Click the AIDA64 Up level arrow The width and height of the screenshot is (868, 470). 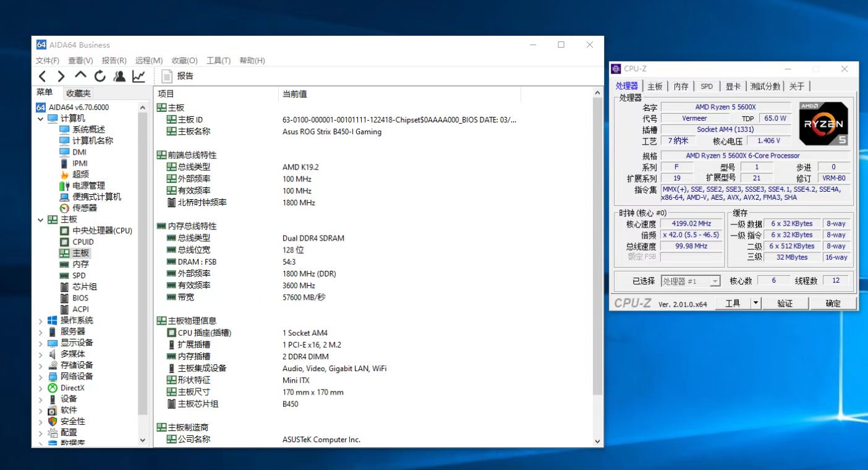point(80,75)
